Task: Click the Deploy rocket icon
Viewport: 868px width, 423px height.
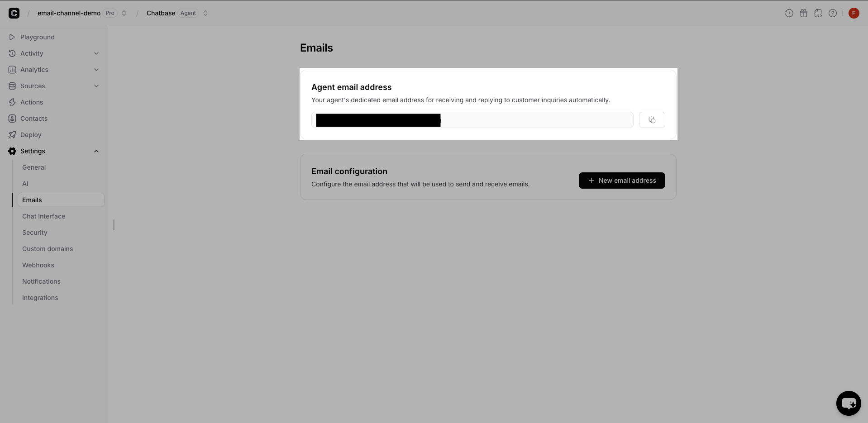Action: pyautogui.click(x=12, y=135)
